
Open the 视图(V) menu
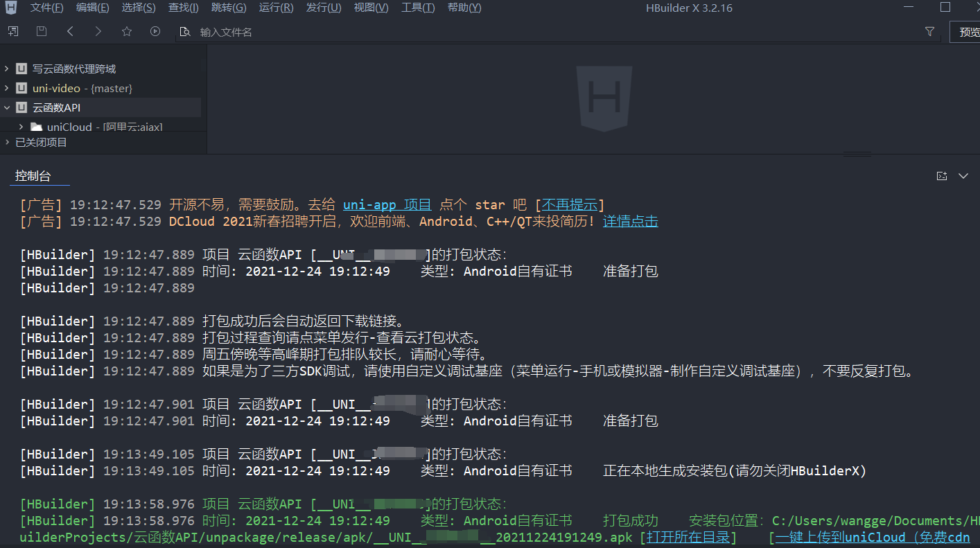tap(371, 8)
